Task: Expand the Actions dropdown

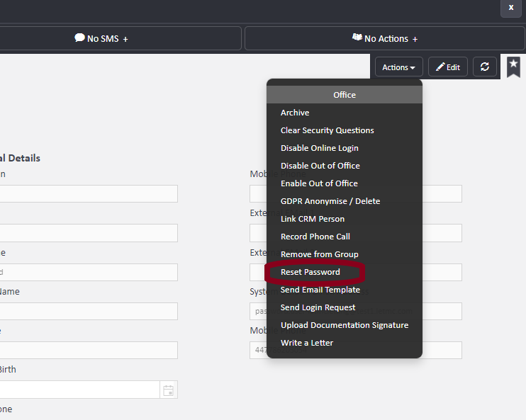Action: click(399, 67)
